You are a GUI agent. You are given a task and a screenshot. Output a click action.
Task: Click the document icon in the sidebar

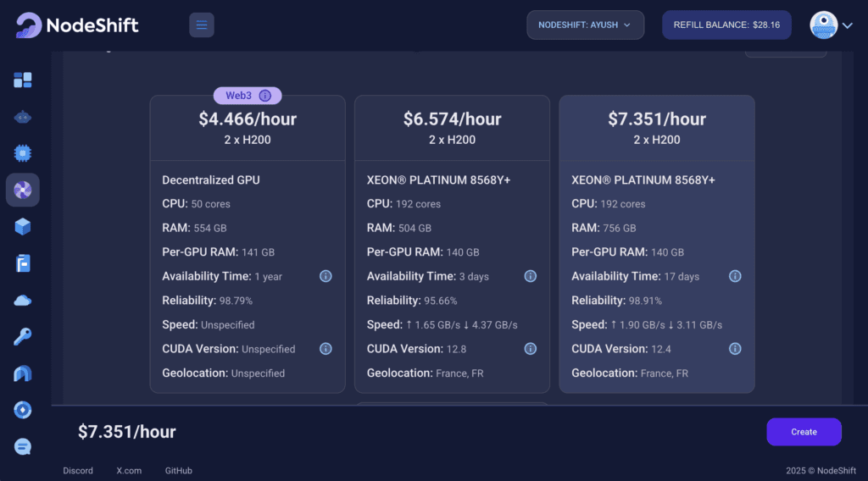coord(23,263)
